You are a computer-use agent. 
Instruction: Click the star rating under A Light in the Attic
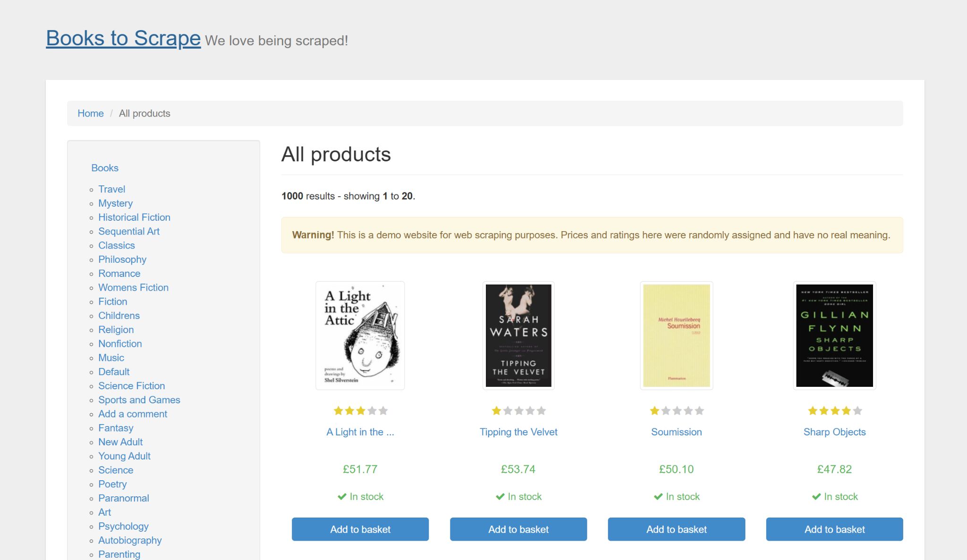tap(360, 411)
